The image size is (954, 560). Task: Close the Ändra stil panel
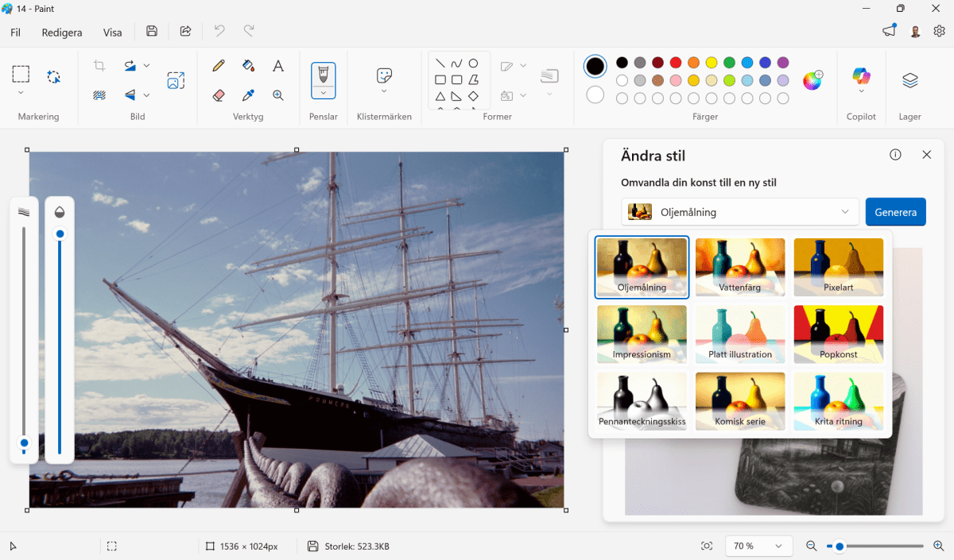(x=926, y=155)
